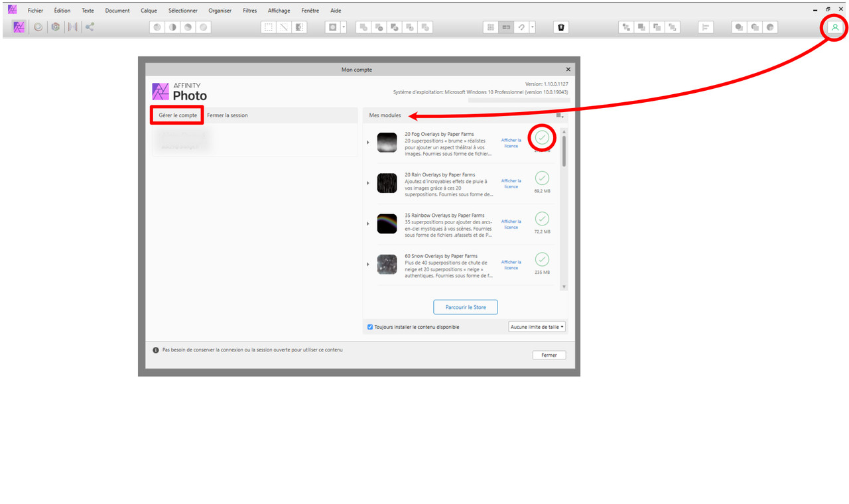The width and height of the screenshot is (849, 504).
Task: Switch to the Photo Persona icon
Action: pyautogui.click(x=19, y=27)
